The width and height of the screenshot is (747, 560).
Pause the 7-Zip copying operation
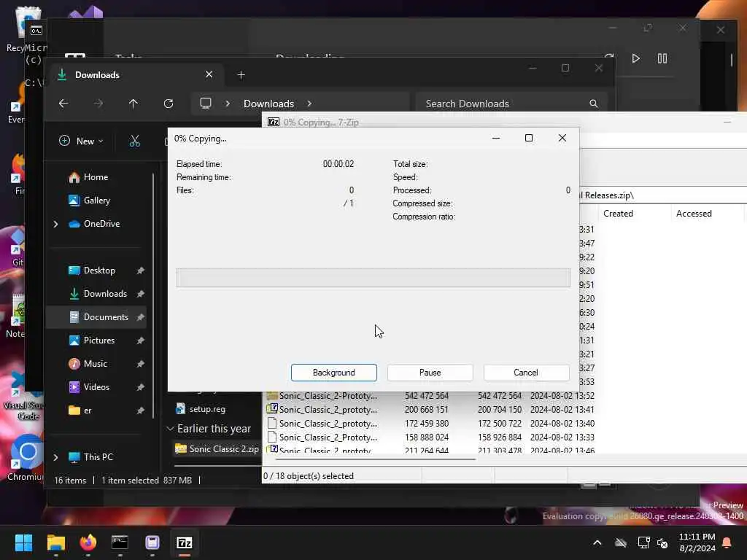(430, 373)
